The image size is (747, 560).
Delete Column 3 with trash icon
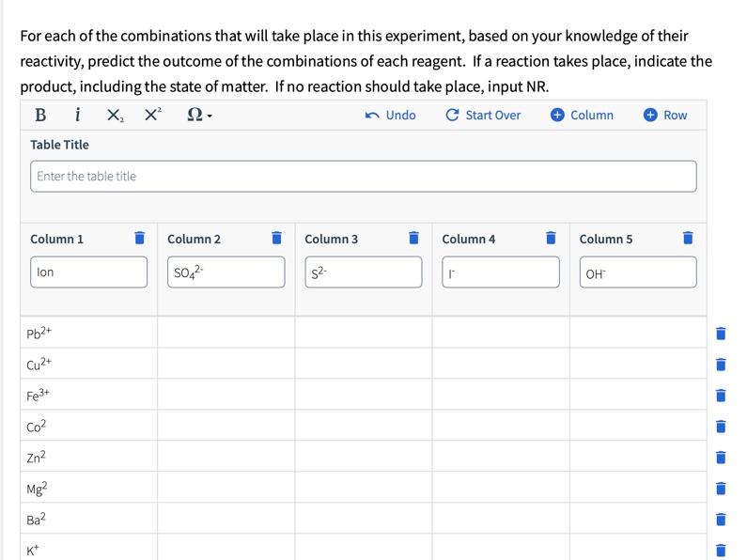pyautogui.click(x=413, y=238)
